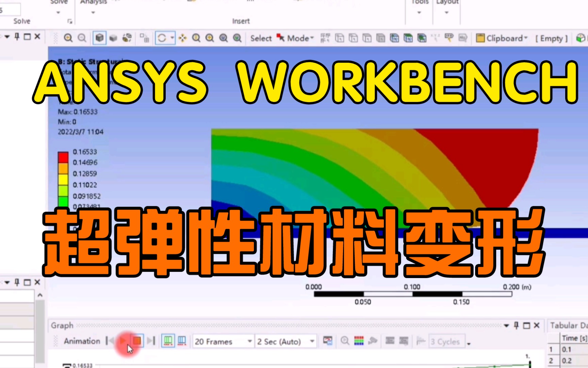The image size is (588, 368).
Task: Go to the previous animation frame
Action: [x=110, y=340]
